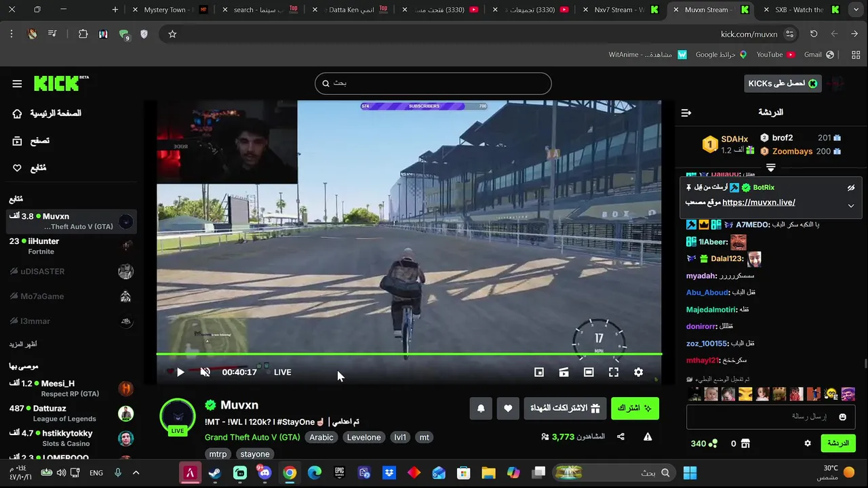Open Grand Theft Auto V category link
Screen dimensions: 868x488
pos(252,437)
